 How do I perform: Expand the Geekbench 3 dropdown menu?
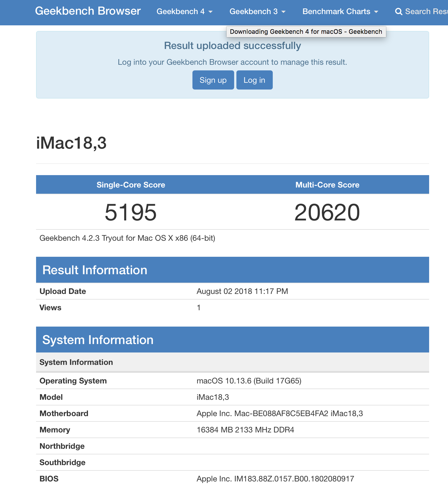(x=257, y=12)
